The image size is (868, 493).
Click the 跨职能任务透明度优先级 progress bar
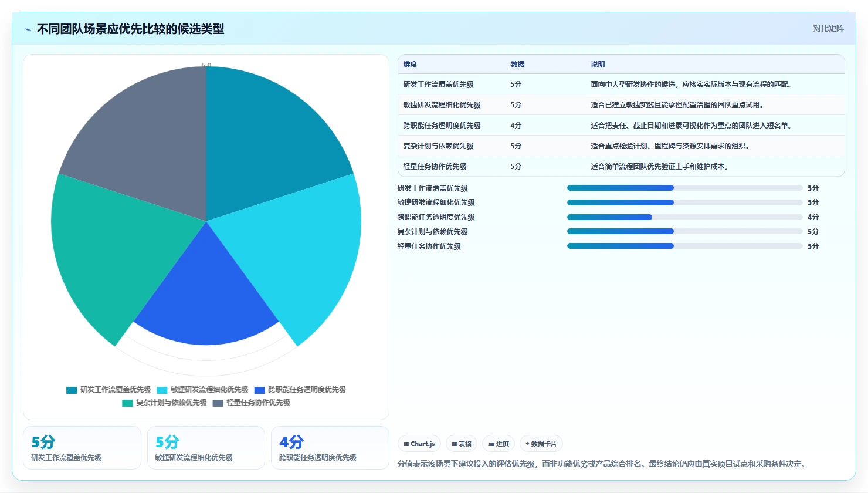(684, 217)
